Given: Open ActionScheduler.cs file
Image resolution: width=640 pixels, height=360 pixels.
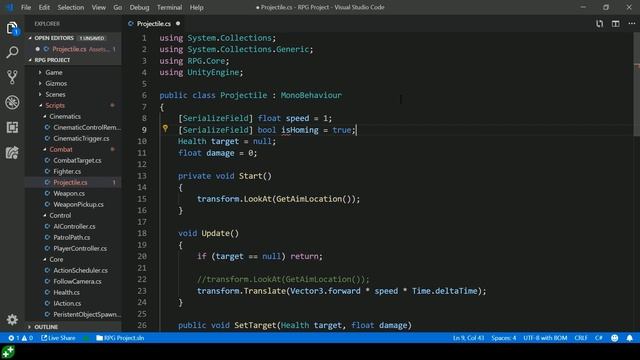Looking at the screenshot, I should [80, 270].
